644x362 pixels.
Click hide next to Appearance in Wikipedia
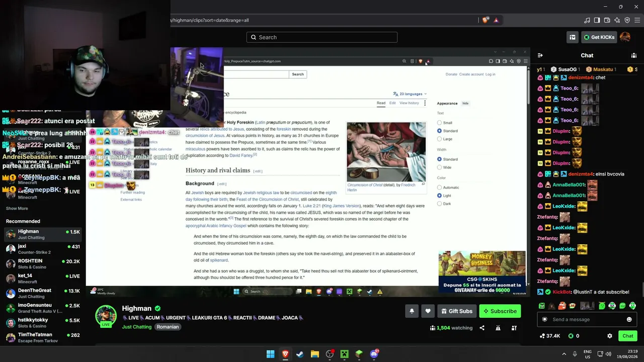click(x=465, y=104)
